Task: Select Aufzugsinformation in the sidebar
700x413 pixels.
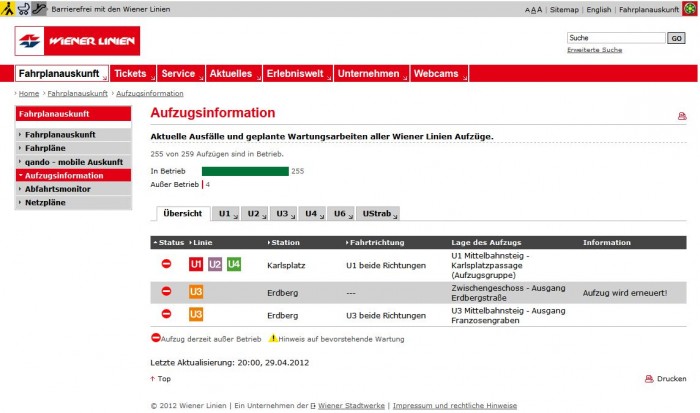Action: (x=74, y=175)
